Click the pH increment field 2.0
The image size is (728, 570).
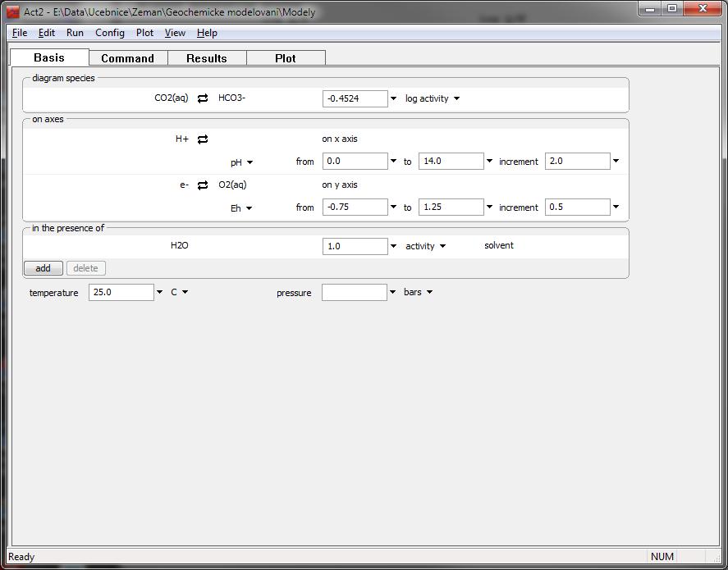pyautogui.click(x=578, y=161)
